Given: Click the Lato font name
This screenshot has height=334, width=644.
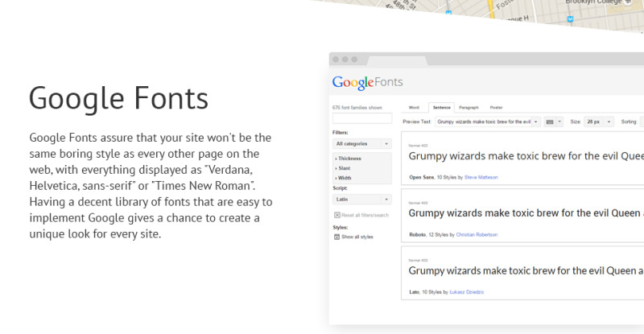Looking at the screenshot, I should [414, 292].
